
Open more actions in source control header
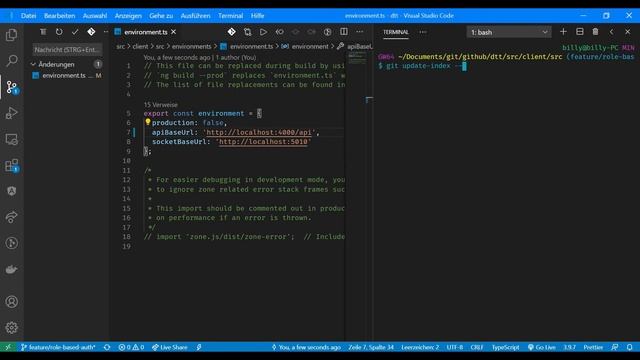tap(106, 32)
